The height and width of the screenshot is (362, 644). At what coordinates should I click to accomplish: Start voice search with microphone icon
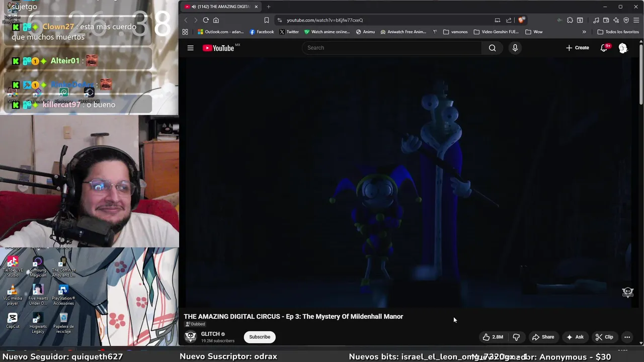click(x=515, y=48)
